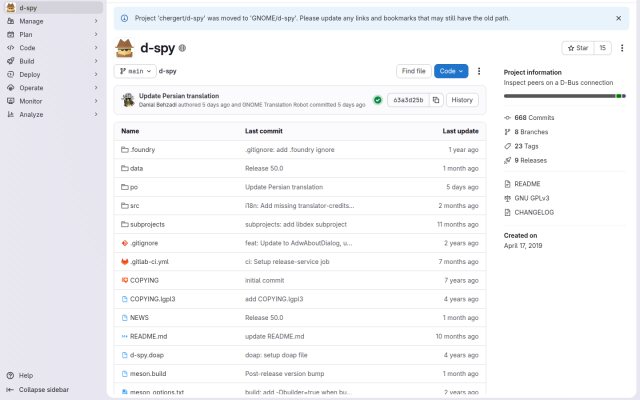The image size is (640, 400).
Task: Open the d-spy project avatar in sidebar
Action: click(x=11, y=7)
